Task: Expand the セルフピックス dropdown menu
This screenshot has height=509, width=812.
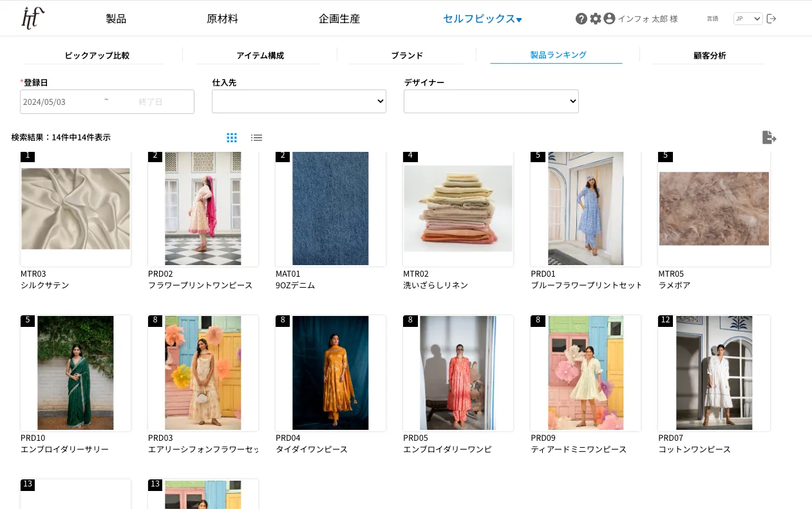Action: (x=482, y=19)
